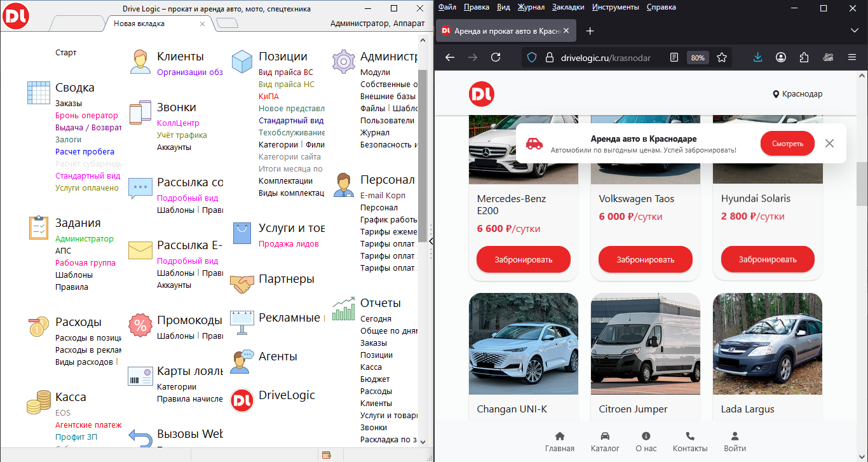The height and width of the screenshot is (462, 868).
Task: Click the Администрирование gear icon
Action: 344,62
